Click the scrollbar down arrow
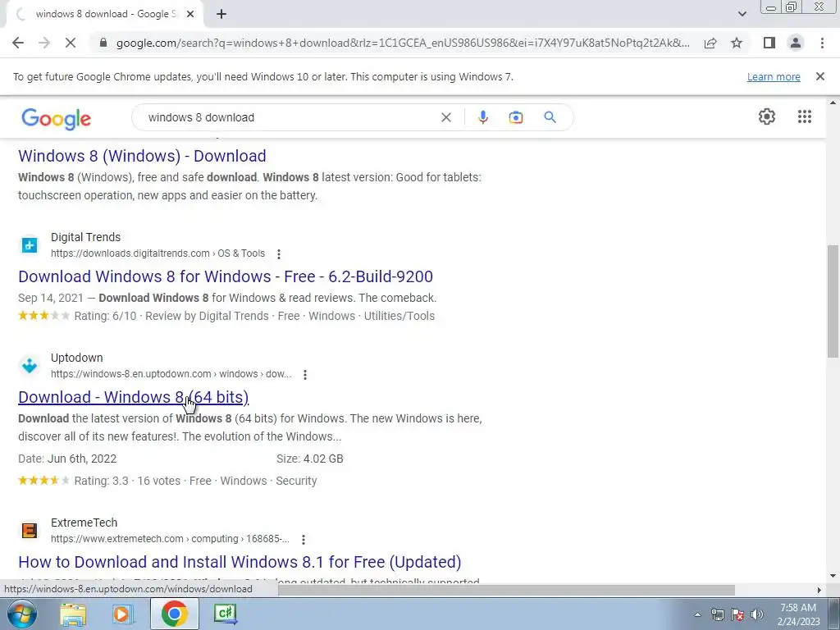Viewport: 840px width, 630px height. 833,576
